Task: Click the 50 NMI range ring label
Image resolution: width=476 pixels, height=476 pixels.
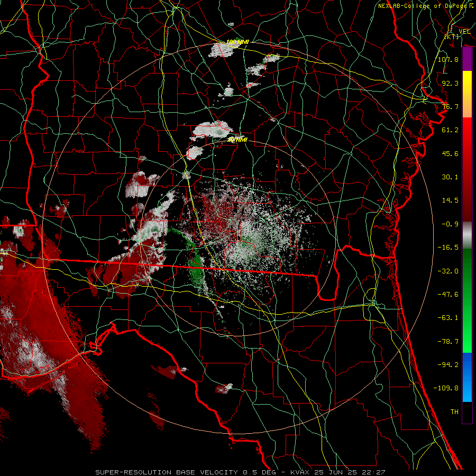Action: [x=237, y=140]
